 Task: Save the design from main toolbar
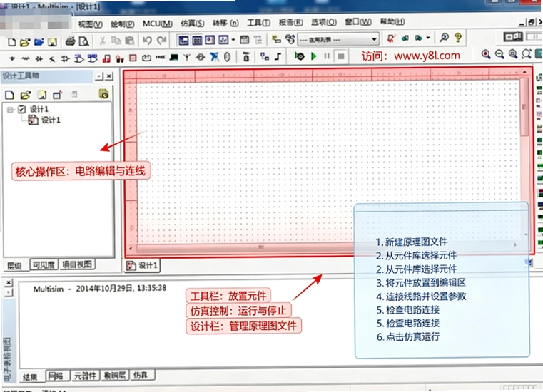(x=52, y=42)
